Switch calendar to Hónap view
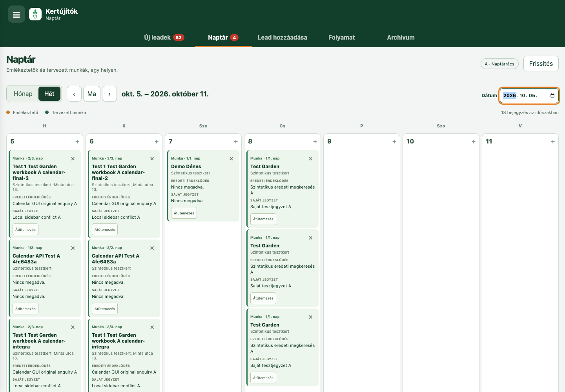Screen dimensions: 565x392 tap(23, 94)
